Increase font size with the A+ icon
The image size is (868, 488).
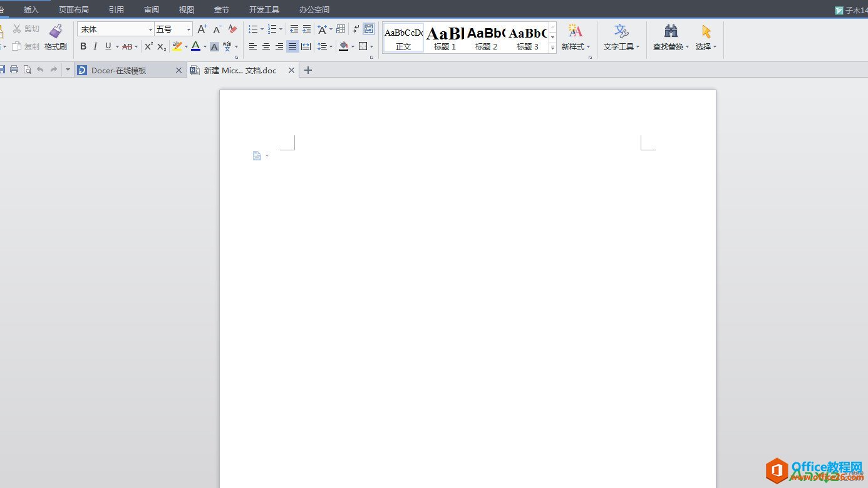pyautogui.click(x=202, y=29)
